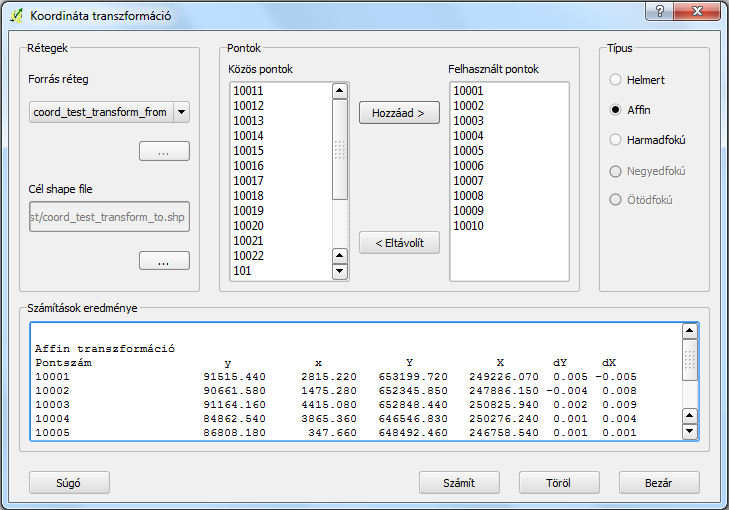Click the Töröl button
Viewport: 729px width, 510px height.
click(559, 482)
